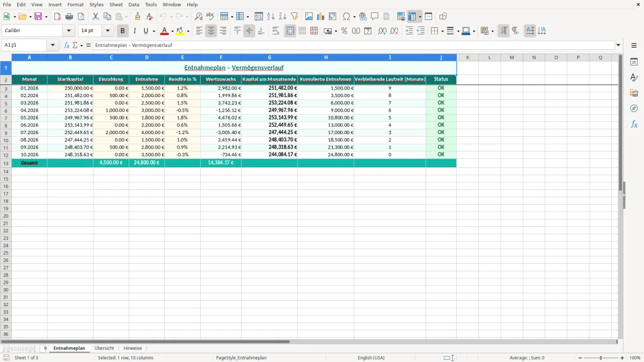Viewport: 644px width, 362px height.
Task: Click the zoom out minus button
Action: (x=580, y=358)
